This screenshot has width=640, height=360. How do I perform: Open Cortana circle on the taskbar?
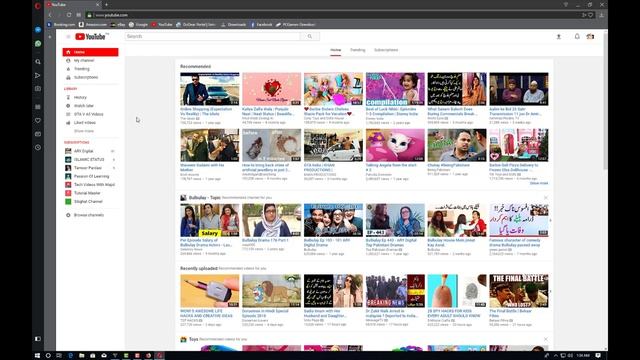pos(48,356)
